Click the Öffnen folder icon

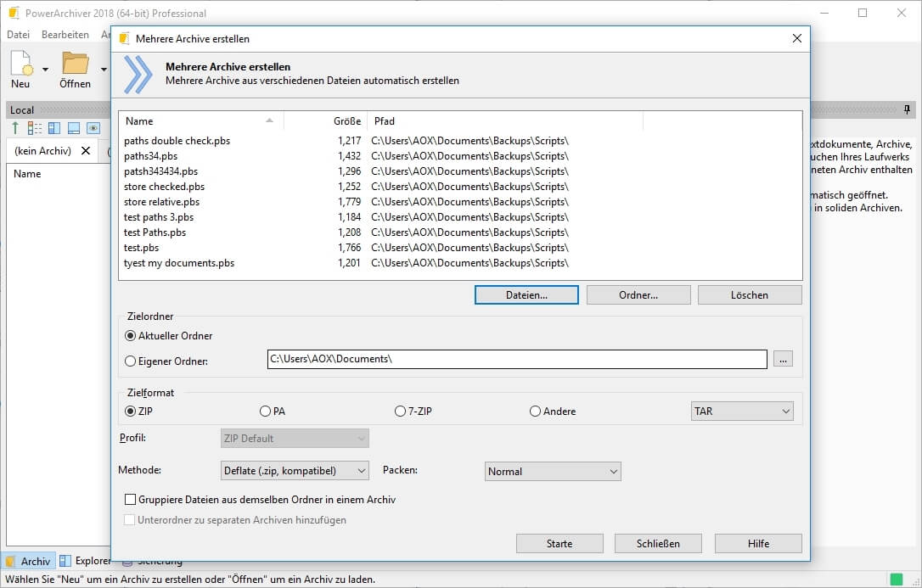[76, 64]
